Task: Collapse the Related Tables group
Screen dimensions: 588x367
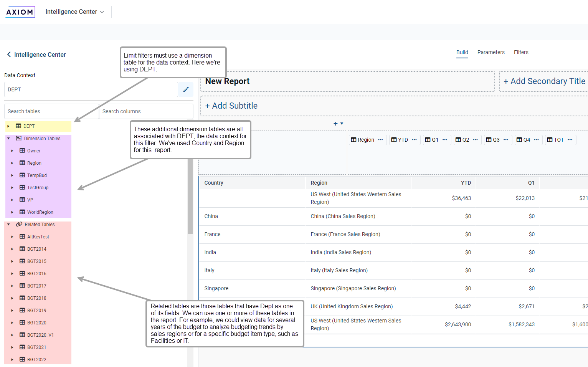Action: pos(8,225)
